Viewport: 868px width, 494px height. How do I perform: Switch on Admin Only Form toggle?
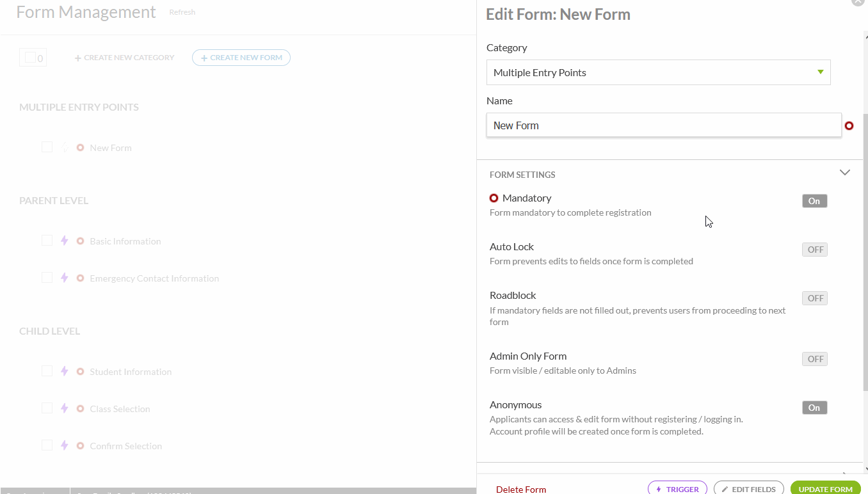pyautogui.click(x=814, y=359)
